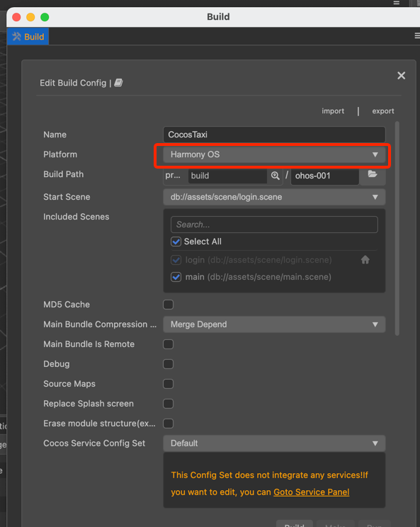The image size is (420, 527).
Task: Click the export button
Action: click(383, 111)
